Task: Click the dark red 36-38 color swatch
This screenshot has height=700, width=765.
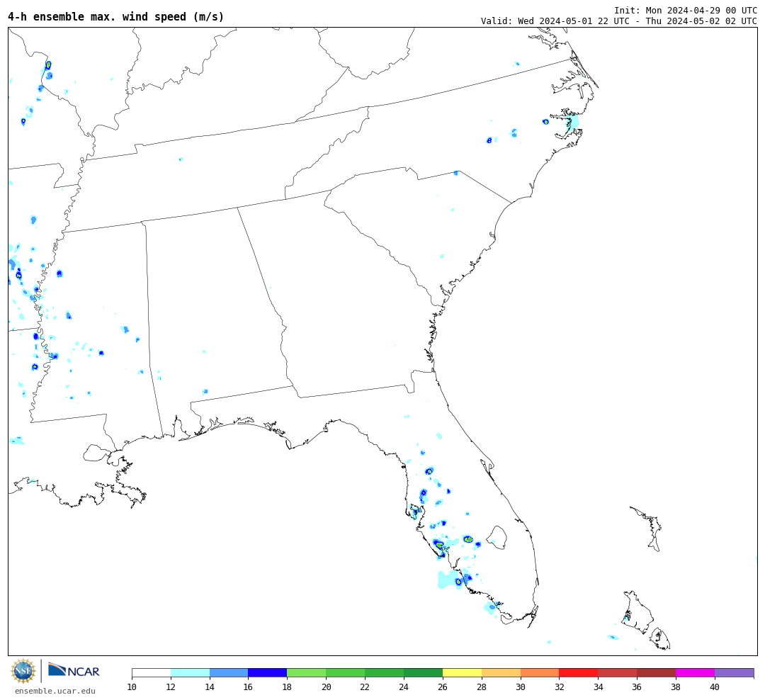Action: [x=656, y=672]
